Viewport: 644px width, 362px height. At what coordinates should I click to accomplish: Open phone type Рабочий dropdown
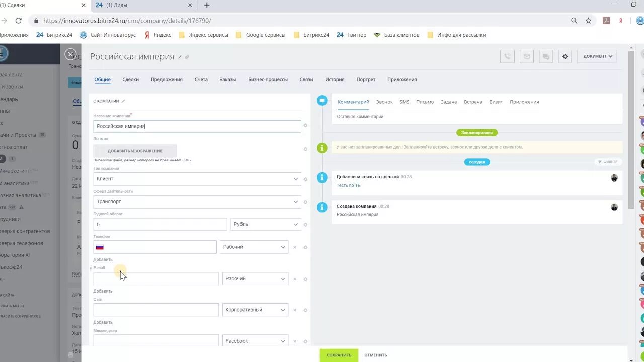pyautogui.click(x=254, y=247)
